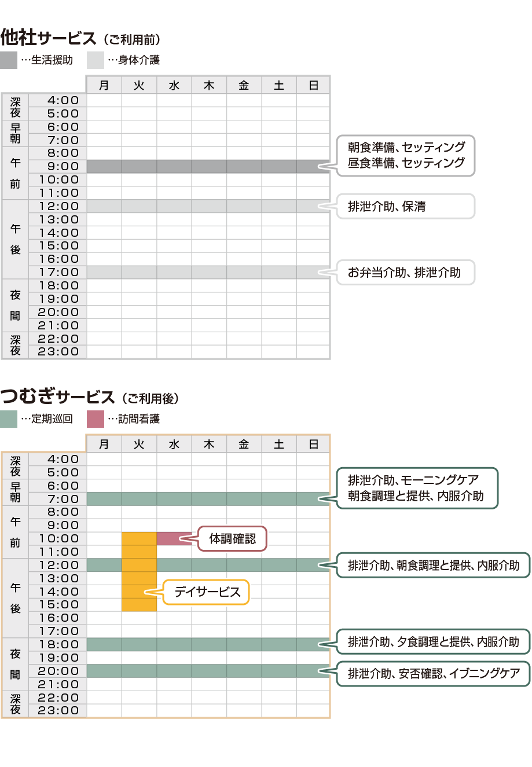Select the 他社サービス heading
This screenshot has height=767, width=532.
[48, 38]
